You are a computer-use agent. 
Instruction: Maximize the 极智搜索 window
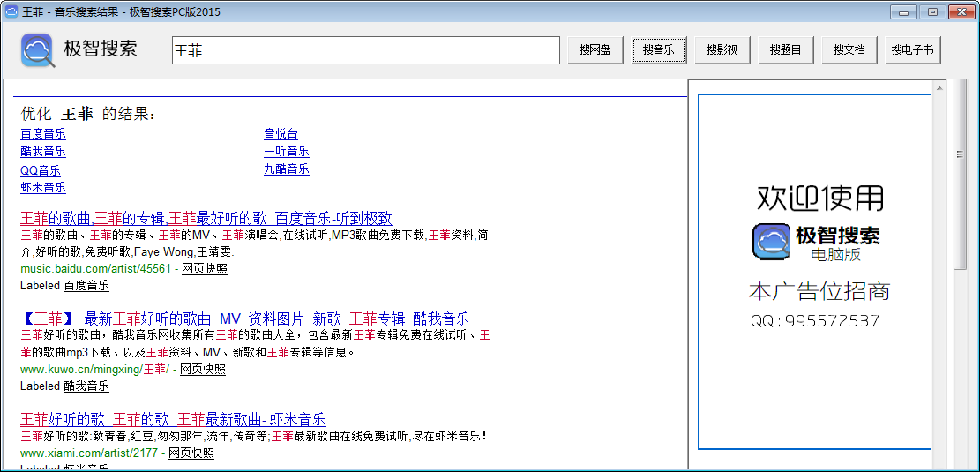(x=933, y=11)
